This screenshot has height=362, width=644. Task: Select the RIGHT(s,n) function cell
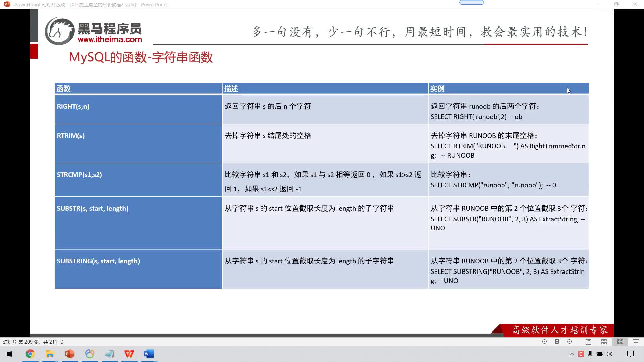click(138, 110)
